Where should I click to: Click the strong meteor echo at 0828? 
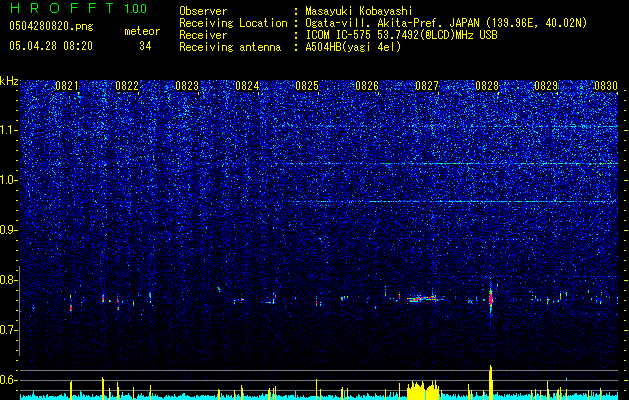coord(491,299)
